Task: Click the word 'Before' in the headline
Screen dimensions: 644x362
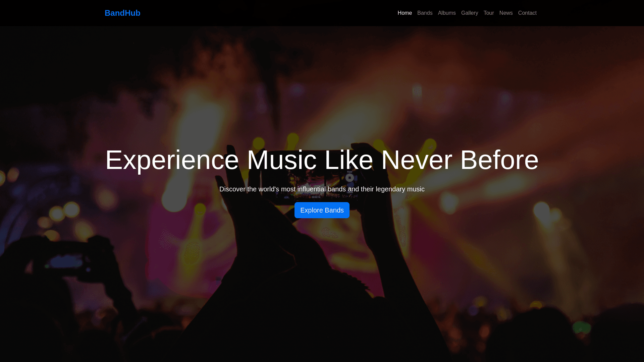Action: tap(499, 160)
